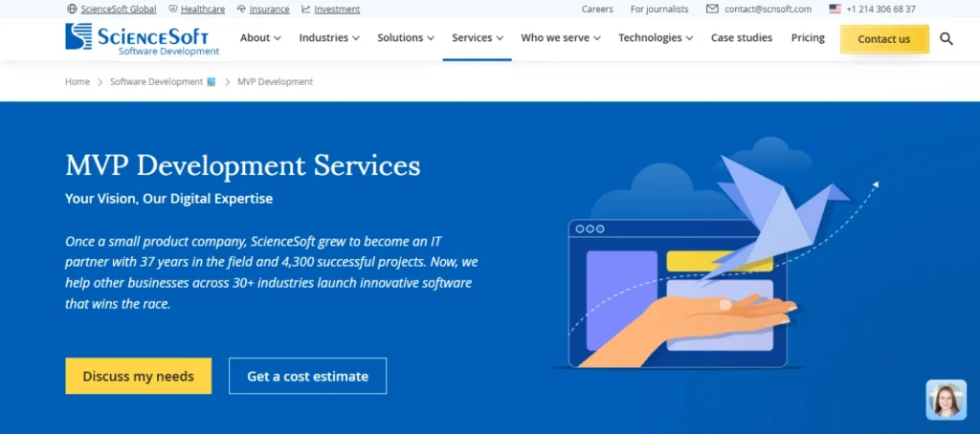Click the Insurance umbrella icon
The width and height of the screenshot is (980, 434).
pyautogui.click(x=241, y=9)
